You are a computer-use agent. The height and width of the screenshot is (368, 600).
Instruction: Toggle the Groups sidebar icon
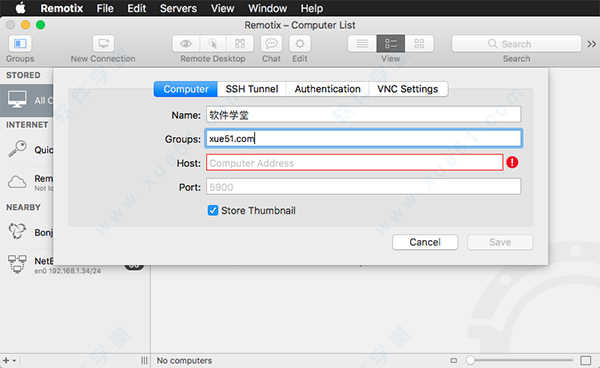[x=20, y=44]
